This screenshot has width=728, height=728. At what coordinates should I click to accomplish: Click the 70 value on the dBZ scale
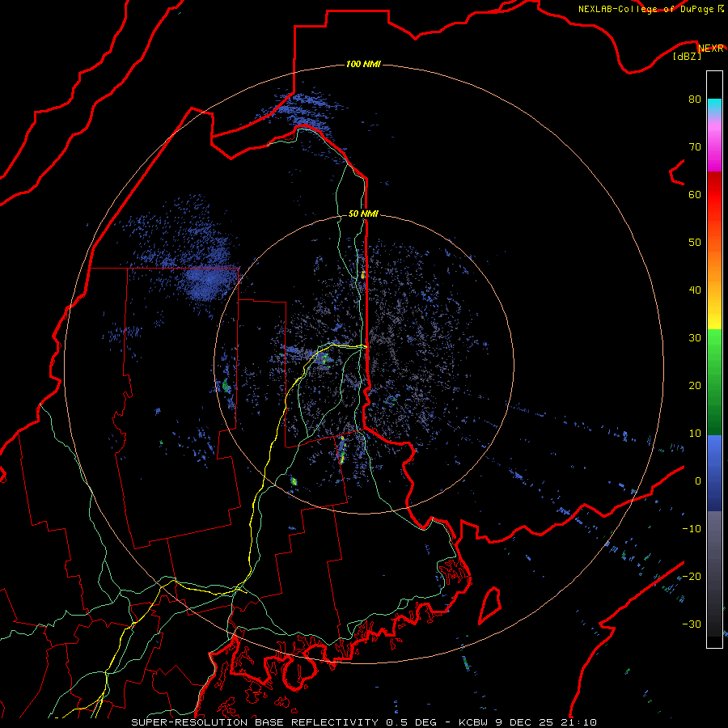click(x=695, y=147)
